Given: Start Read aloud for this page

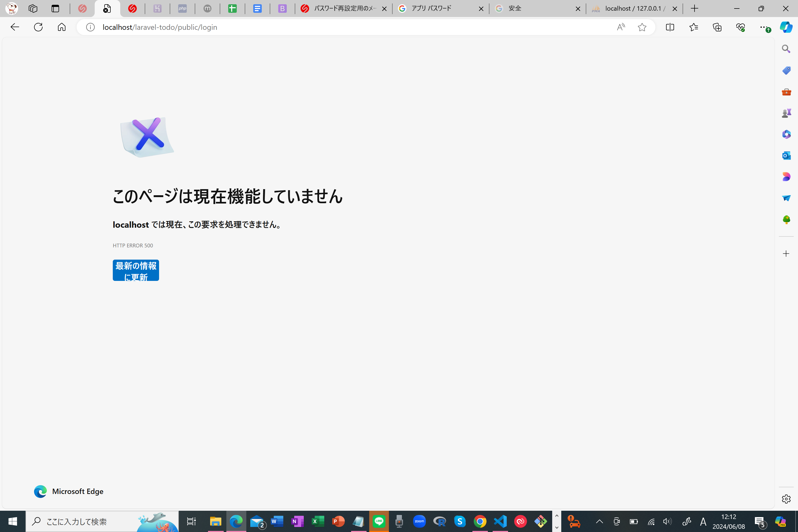Looking at the screenshot, I should [621, 27].
